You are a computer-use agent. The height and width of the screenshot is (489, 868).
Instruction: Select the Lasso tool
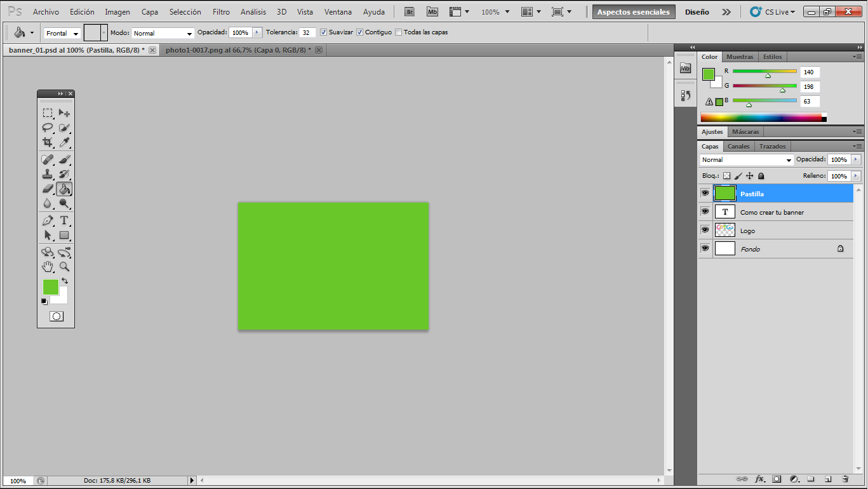[x=48, y=128]
